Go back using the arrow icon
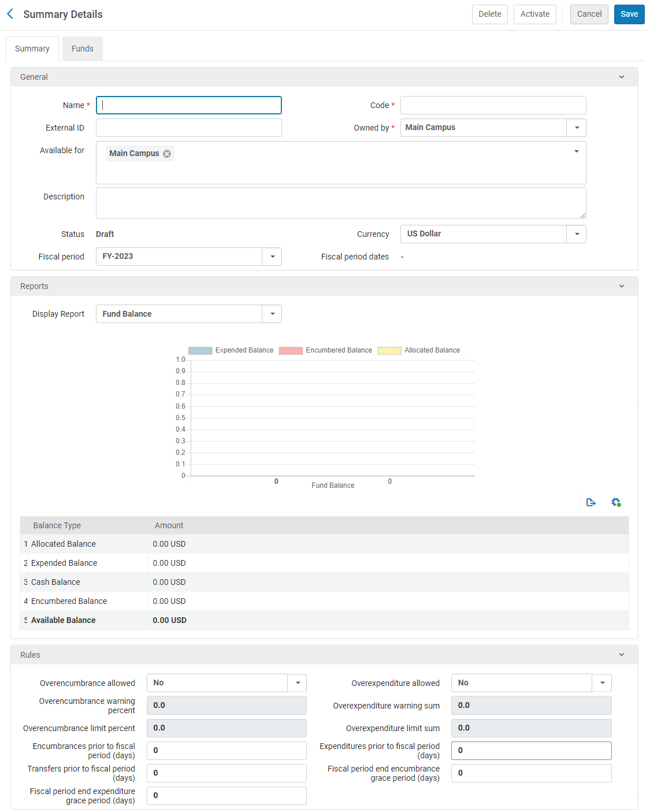Image resolution: width=650 pixels, height=812 pixels. [x=10, y=14]
